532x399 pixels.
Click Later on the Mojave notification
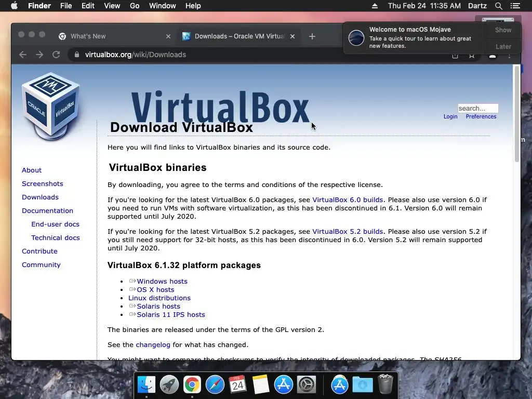click(x=503, y=46)
